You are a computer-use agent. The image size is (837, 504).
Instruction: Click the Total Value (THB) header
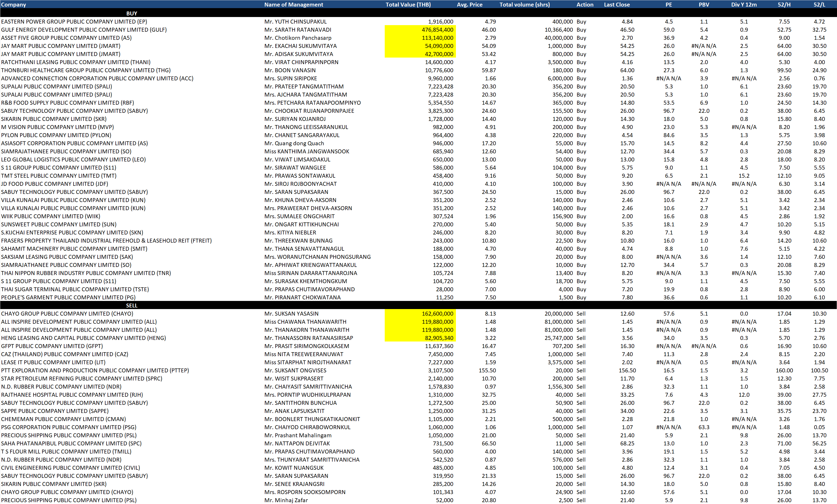tap(408, 4)
